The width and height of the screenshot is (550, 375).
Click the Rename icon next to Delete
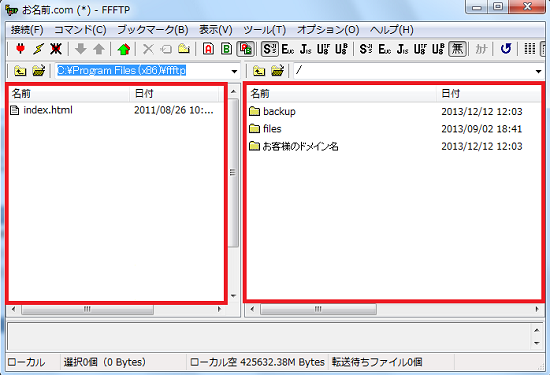click(x=166, y=49)
